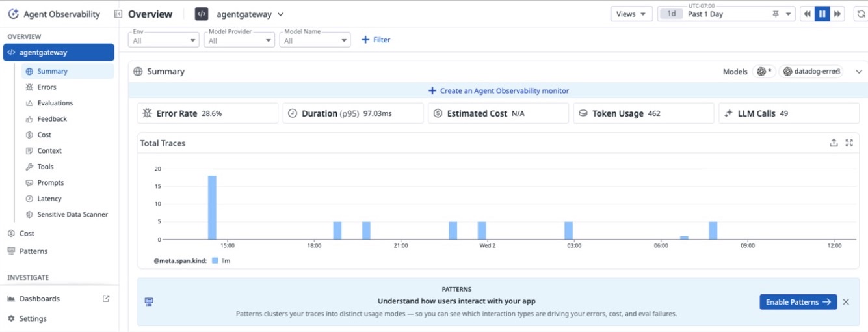Open the Past 1 Day time picker
This screenshot has height=332, width=868.
click(x=726, y=14)
